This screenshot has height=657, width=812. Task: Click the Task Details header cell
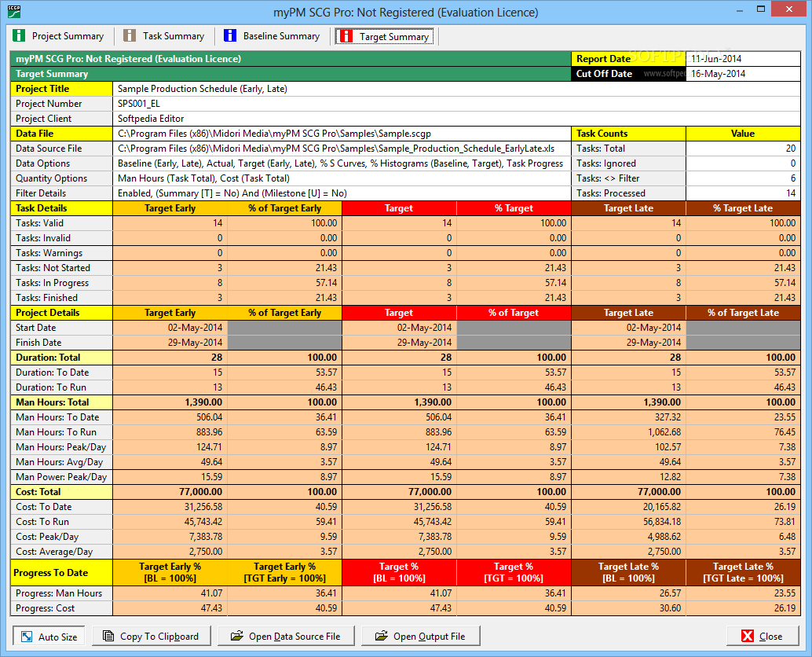[x=61, y=208]
